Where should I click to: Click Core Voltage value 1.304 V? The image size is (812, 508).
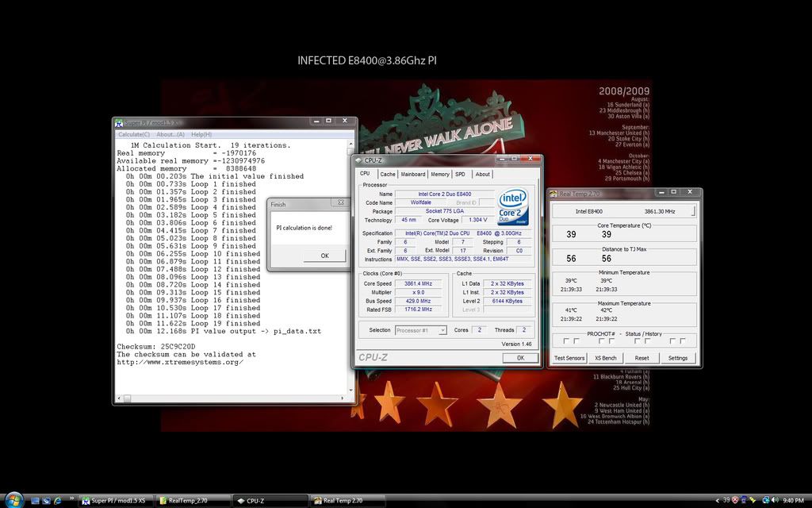point(477,220)
